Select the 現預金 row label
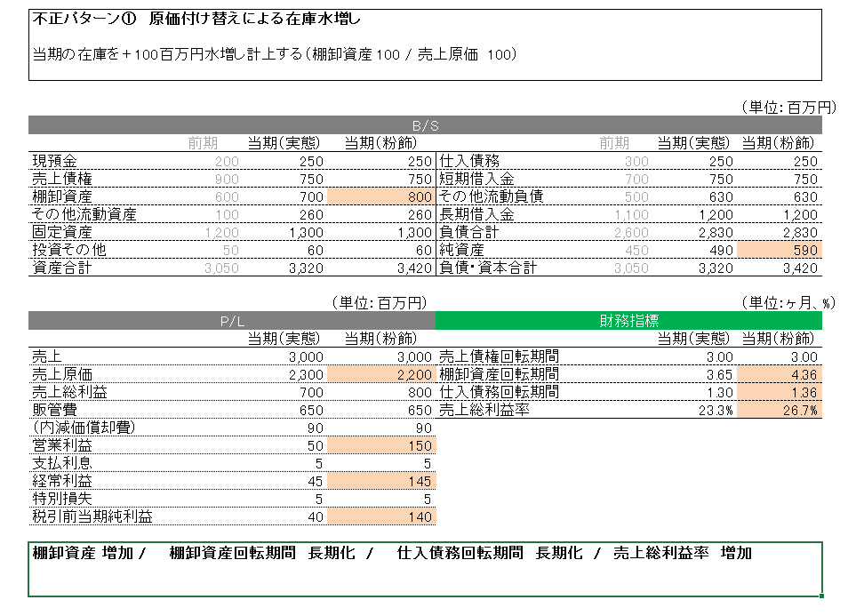Viewport: 856px width, 616px height. (55, 161)
